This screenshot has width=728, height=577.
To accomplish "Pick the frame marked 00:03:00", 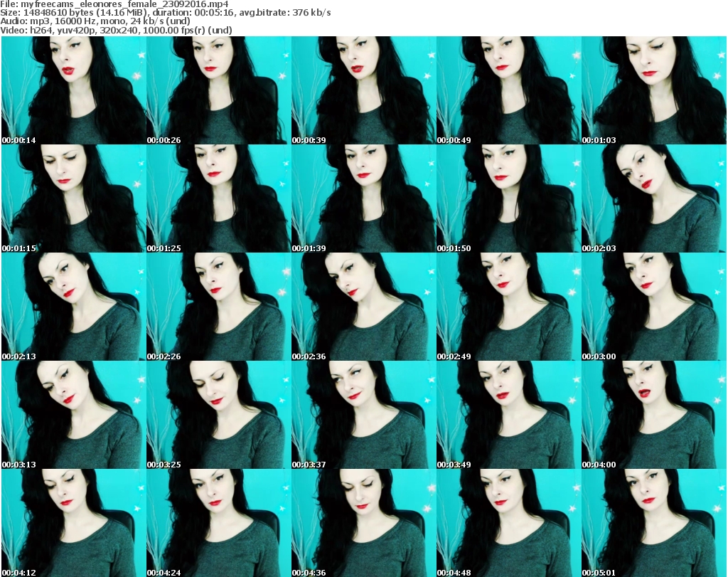I will pyautogui.click(x=653, y=307).
